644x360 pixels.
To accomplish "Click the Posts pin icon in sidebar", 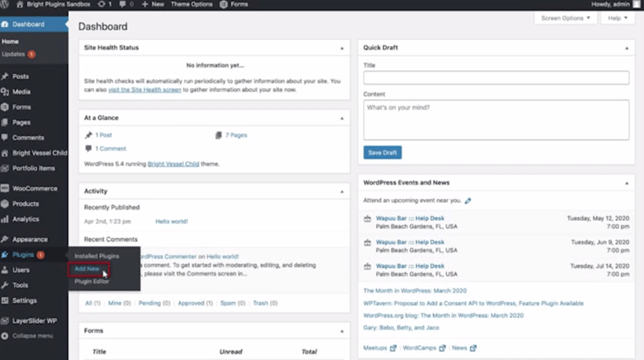I will pyautogui.click(x=5, y=77).
